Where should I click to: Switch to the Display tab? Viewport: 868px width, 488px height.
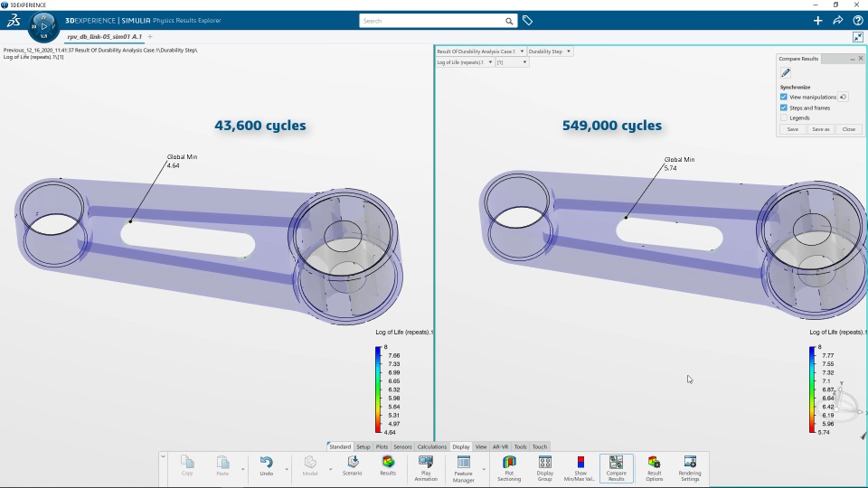(x=460, y=446)
